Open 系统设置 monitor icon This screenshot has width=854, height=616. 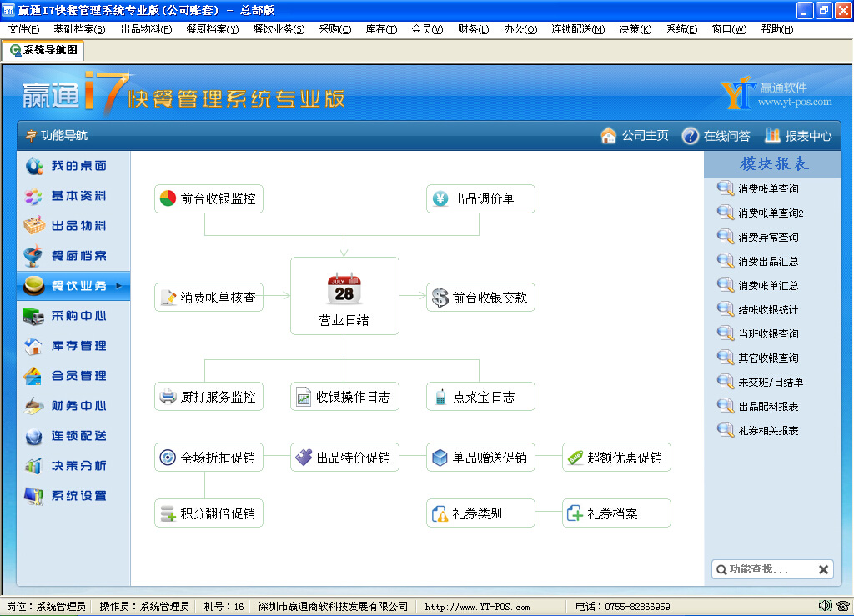tap(33, 496)
